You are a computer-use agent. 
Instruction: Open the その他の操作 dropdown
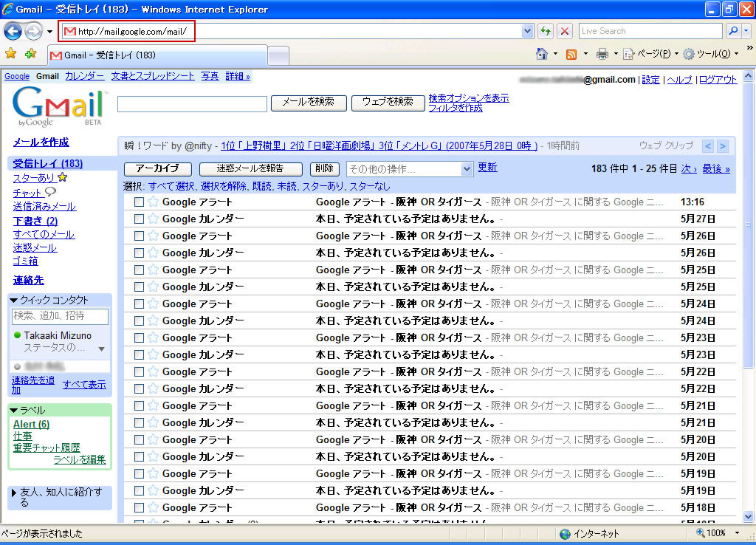point(409,169)
